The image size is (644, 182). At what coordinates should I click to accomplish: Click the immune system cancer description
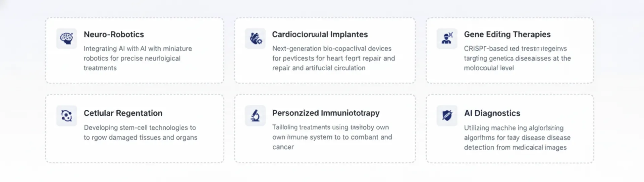pyautogui.click(x=332, y=137)
